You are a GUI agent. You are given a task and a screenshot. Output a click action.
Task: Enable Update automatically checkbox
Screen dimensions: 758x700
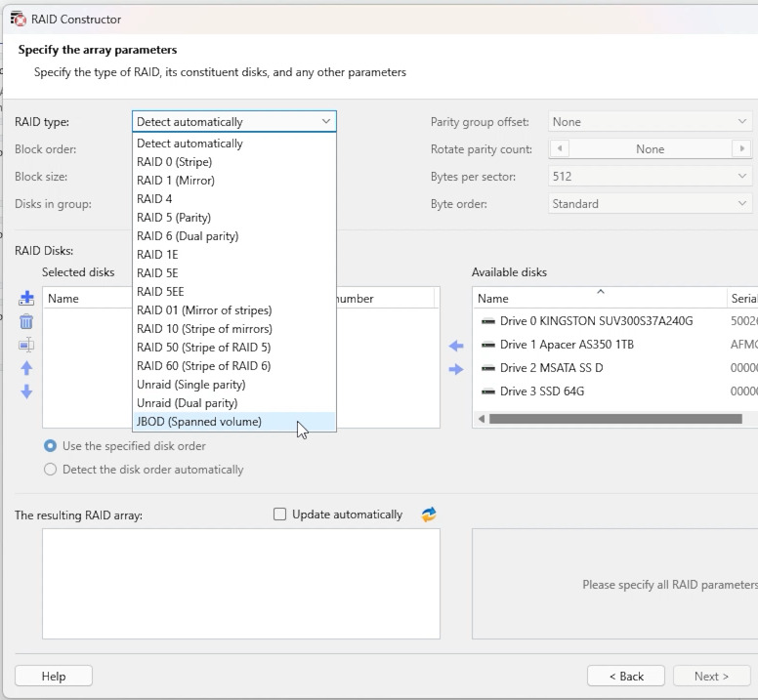[280, 514]
